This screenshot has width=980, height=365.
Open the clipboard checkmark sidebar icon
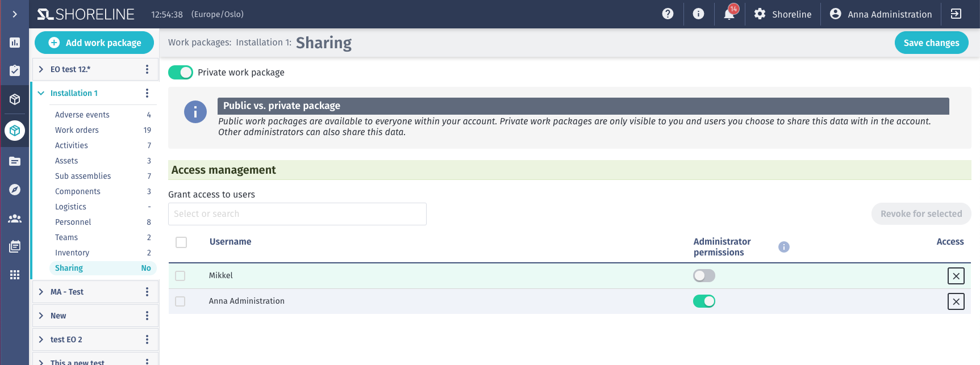tap(15, 70)
